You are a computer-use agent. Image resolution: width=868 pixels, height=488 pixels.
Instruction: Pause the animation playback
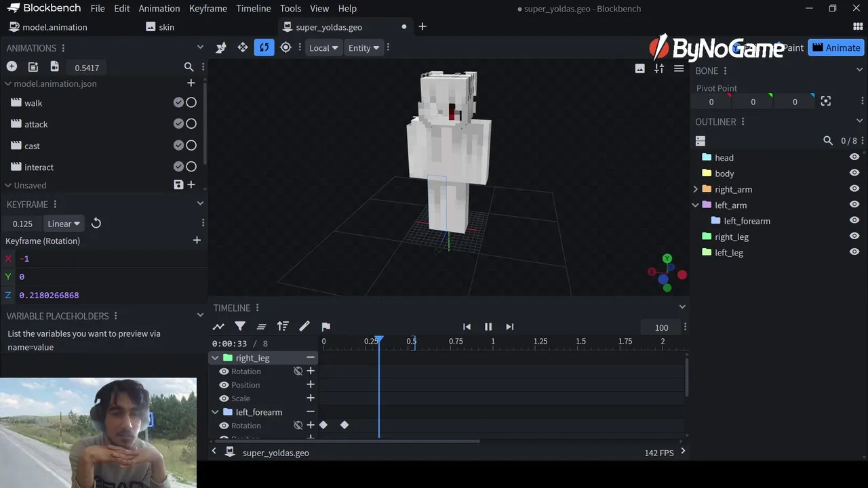point(488,327)
